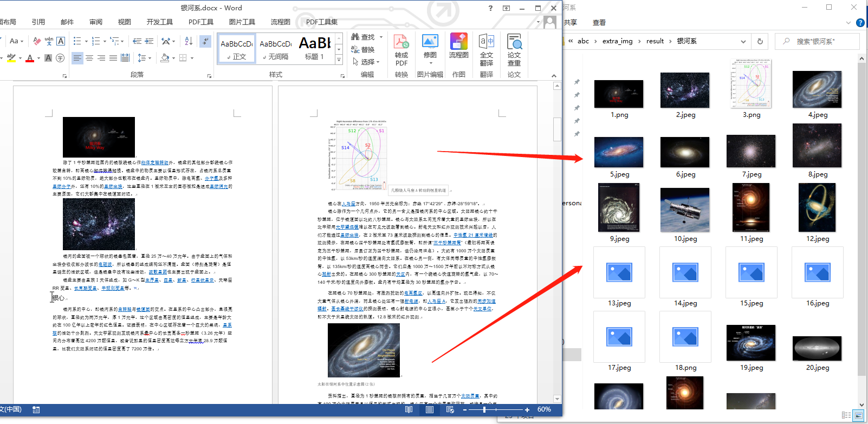Click the decrease indent icon
This screenshot has width=868, height=424.
point(137,41)
